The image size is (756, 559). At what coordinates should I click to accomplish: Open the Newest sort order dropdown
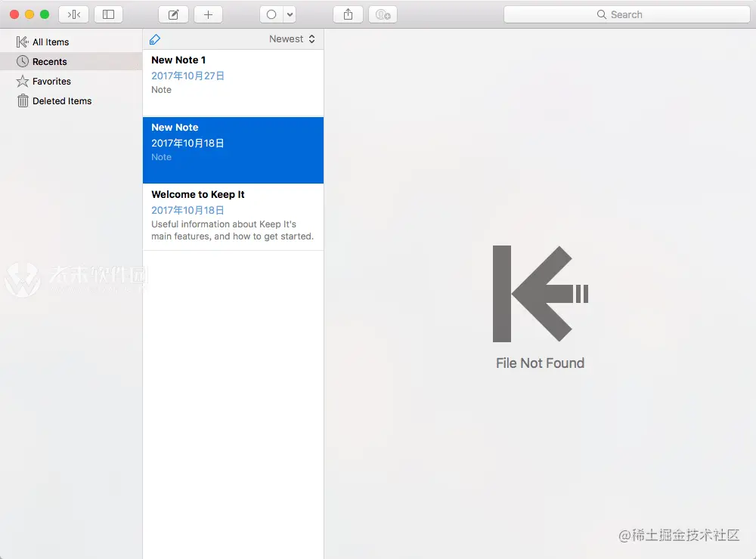click(x=292, y=39)
